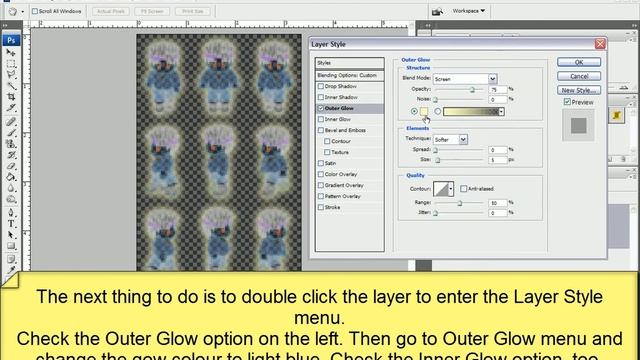The height and width of the screenshot is (360, 640).
Task: Open the Contour picker dropdown arrow
Action: (x=451, y=189)
